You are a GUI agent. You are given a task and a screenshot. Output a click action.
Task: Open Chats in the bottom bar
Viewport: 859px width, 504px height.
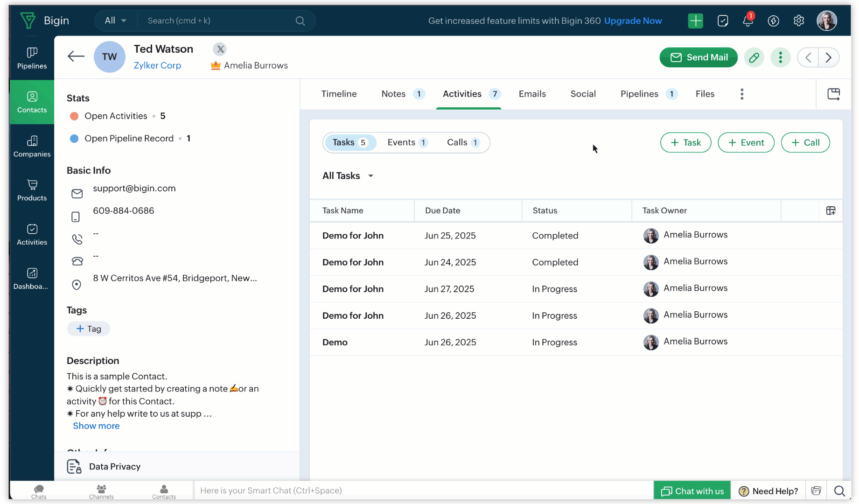(x=39, y=492)
